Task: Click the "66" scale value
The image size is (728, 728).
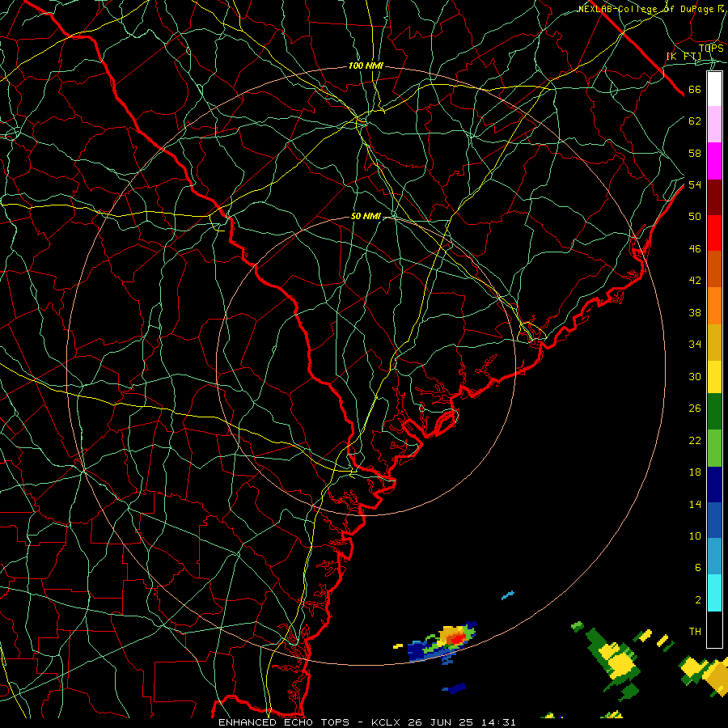Action: pyautogui.click(x=695, y=90)
